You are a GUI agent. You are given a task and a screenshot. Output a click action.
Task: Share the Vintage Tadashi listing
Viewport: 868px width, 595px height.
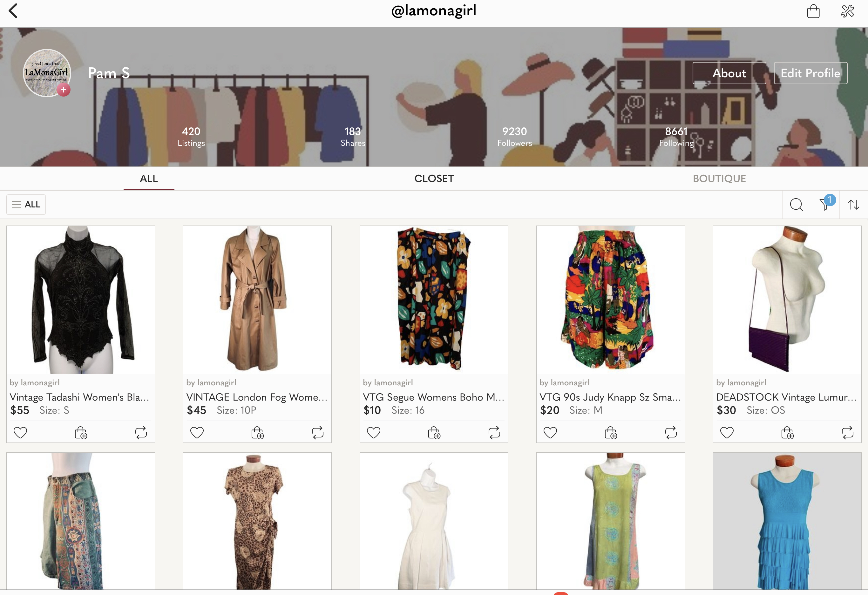click(x=141, y=433)
